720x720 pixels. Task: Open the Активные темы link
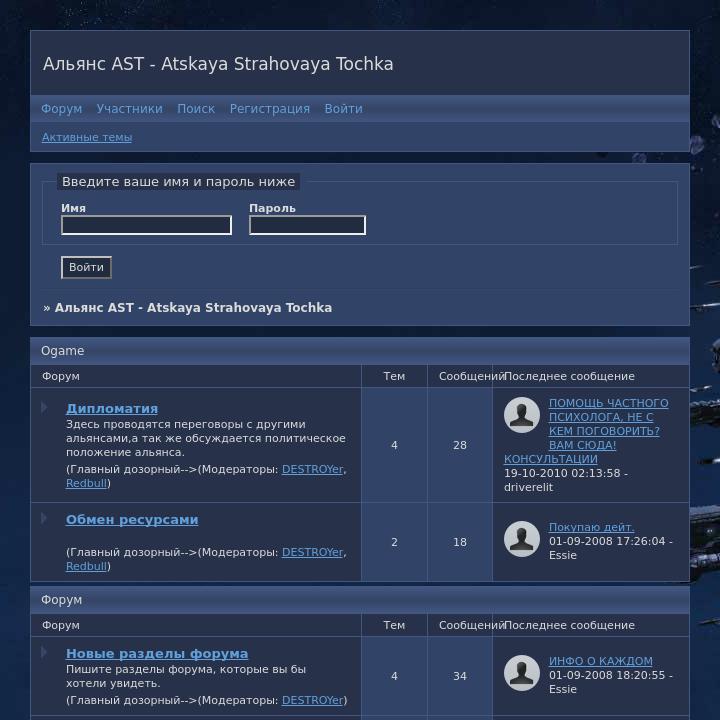tap(87, 137)
